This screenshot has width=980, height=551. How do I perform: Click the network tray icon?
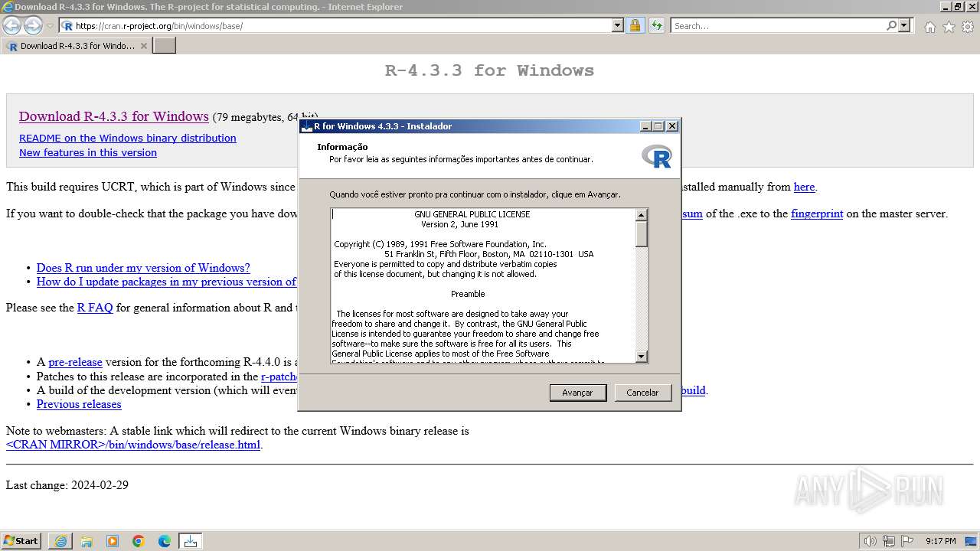[x=889, y=541]
